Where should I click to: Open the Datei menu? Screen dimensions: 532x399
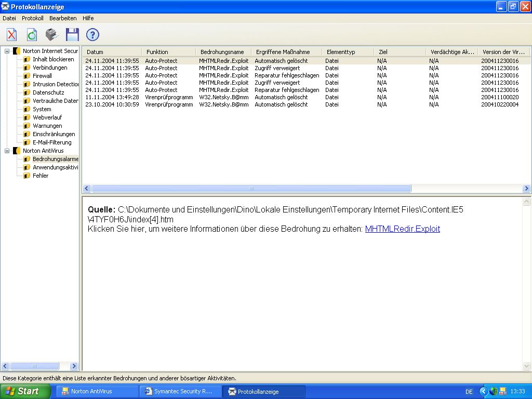point(9,18)
